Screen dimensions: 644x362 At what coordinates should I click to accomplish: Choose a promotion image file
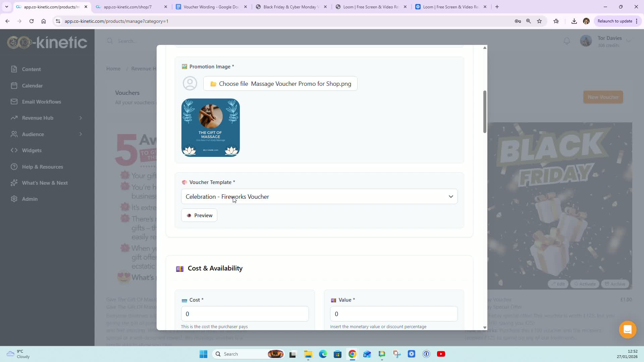(x=280, y=84)
